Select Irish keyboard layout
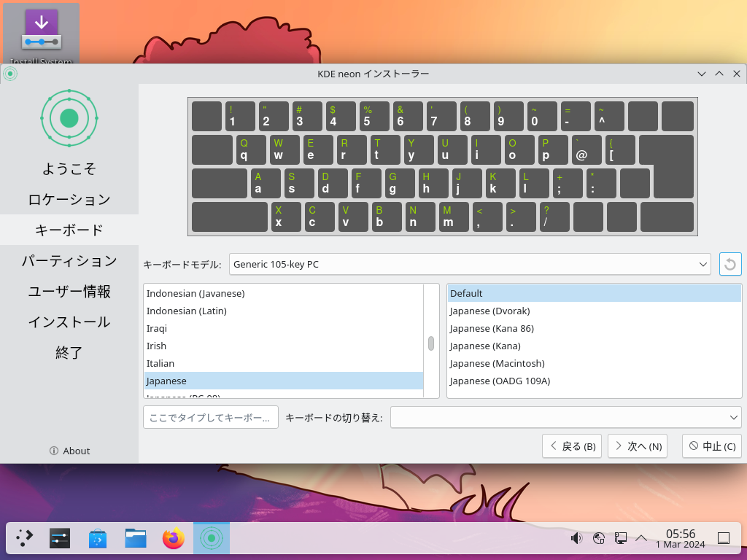 284,346
